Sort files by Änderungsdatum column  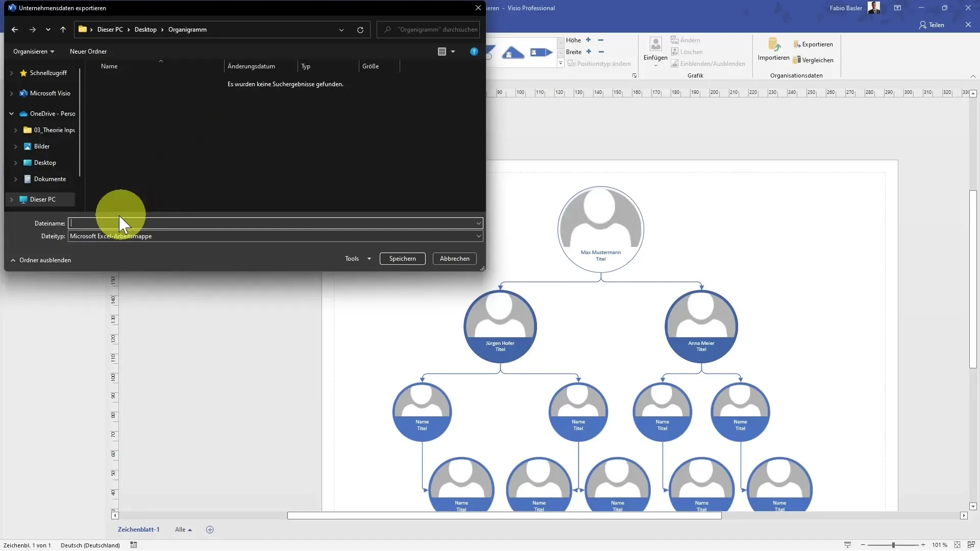pyautogui.click(x=251, y=66)
